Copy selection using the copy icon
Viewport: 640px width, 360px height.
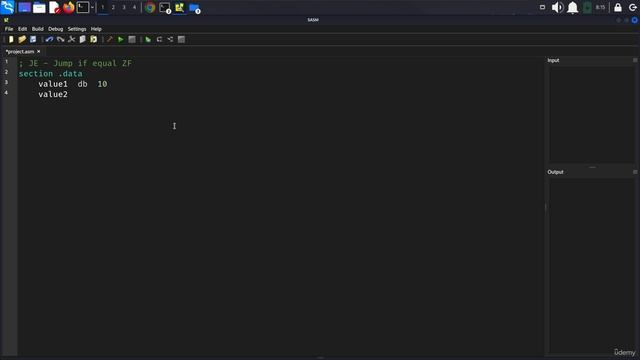[82, 39]
